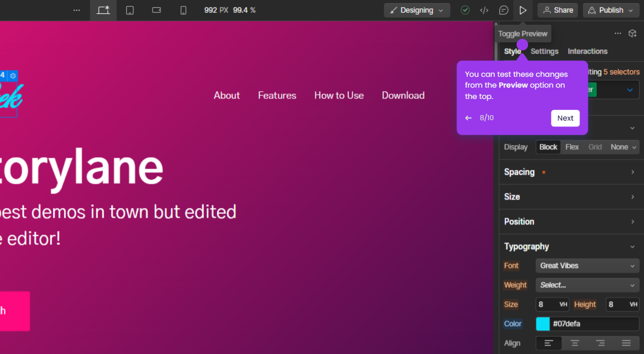
Task: Open the Settings tab
Action: (x=544, y=51)
